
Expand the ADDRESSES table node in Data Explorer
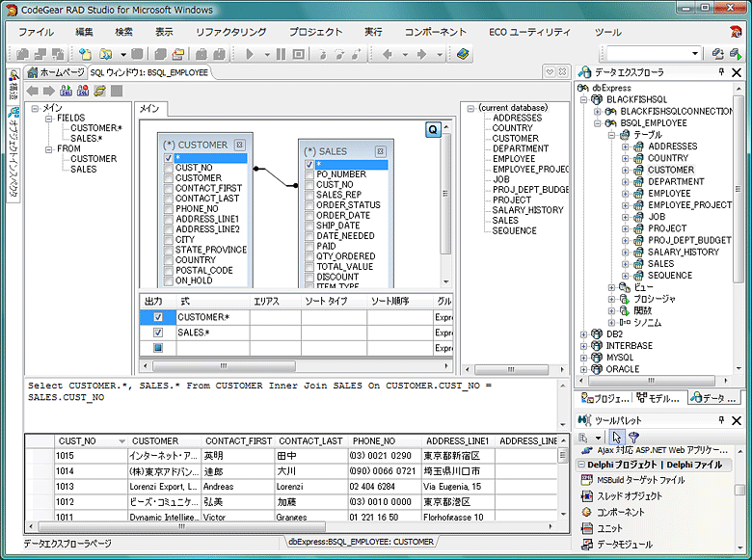click(626, 147)
